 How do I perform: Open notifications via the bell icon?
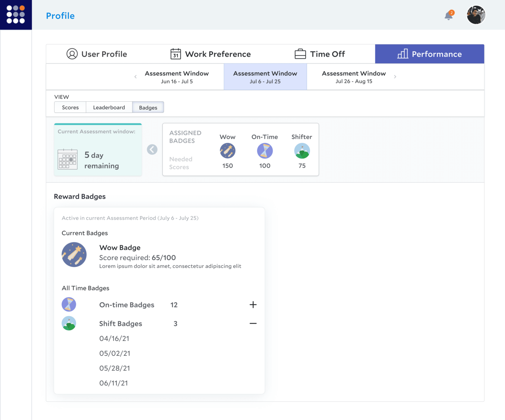448,16
